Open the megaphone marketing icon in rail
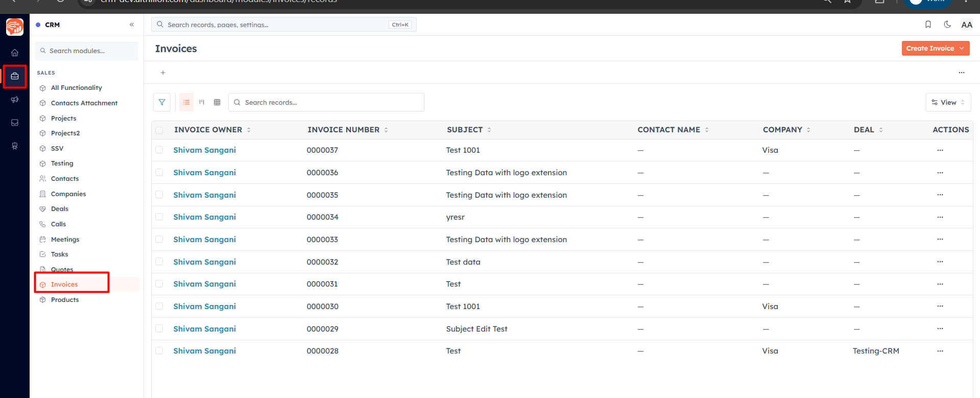Viewport: 980px width, 398px height. (15, 100)
